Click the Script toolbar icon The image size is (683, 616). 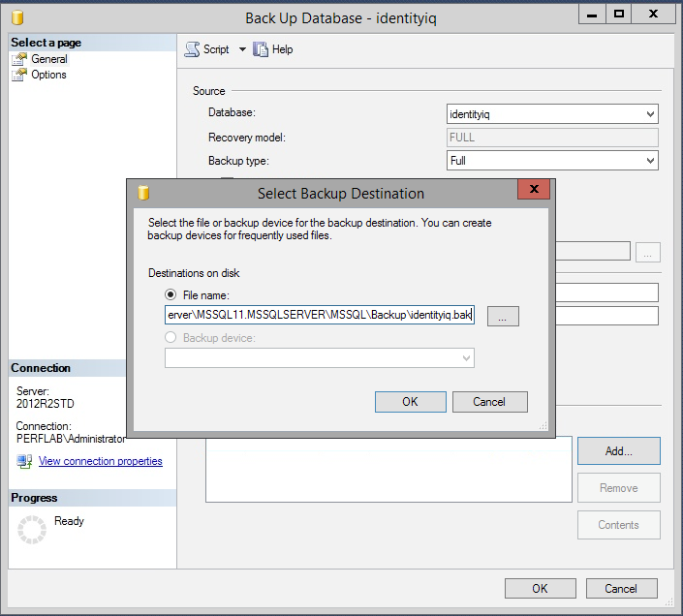pyautogui.click(x=192, y=49)
